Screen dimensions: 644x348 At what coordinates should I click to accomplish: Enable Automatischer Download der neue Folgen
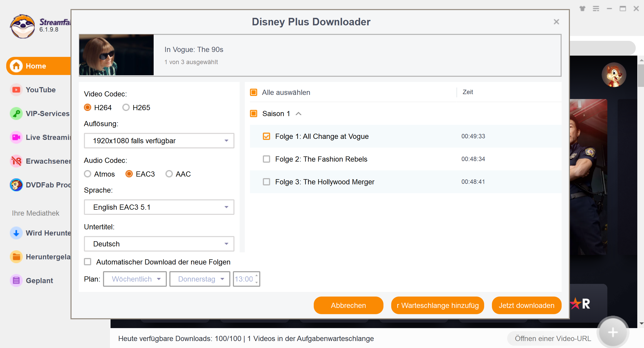[88, 262]
